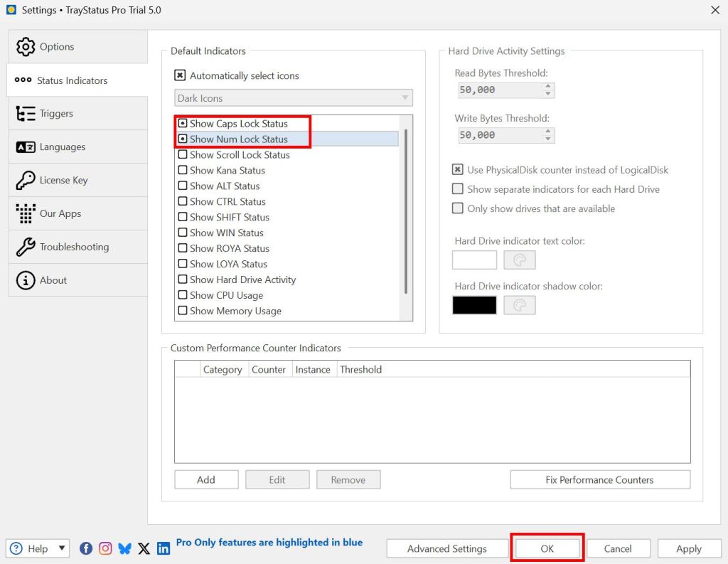Click the black Hard Drive shadow color swatch
The width and height of the screenshot is (728, 564).
(474, 305)
